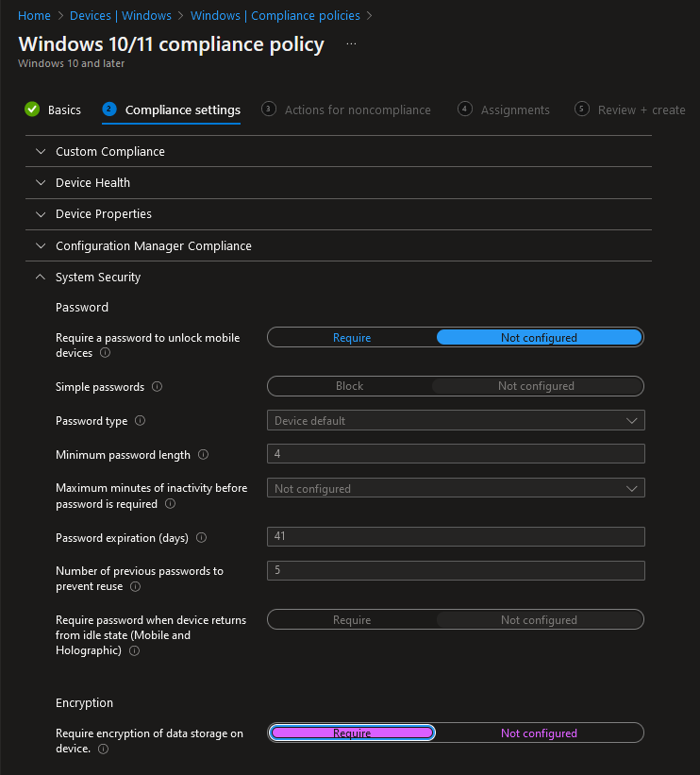Screen dimensions: 700x775
Task: Select Not configured for Require a password to unlock
Action: pos(539,338)
